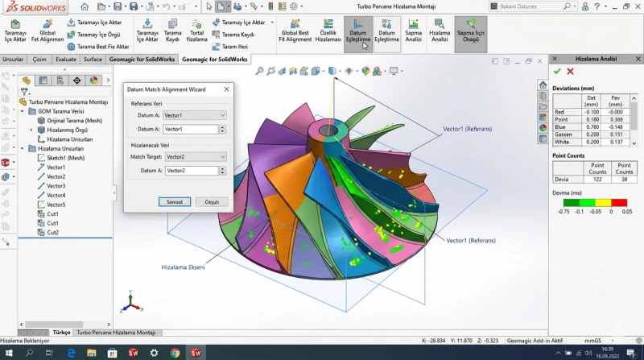Screen dimensions: 644x360
Task: Select Vector3 in the feature tree
Action: tap(52, 186)
